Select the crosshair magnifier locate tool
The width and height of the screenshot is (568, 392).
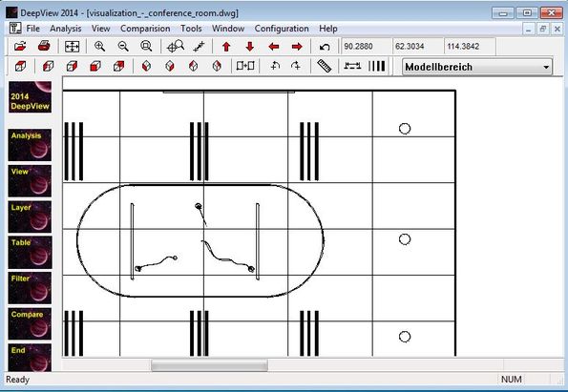pos(176,47)
